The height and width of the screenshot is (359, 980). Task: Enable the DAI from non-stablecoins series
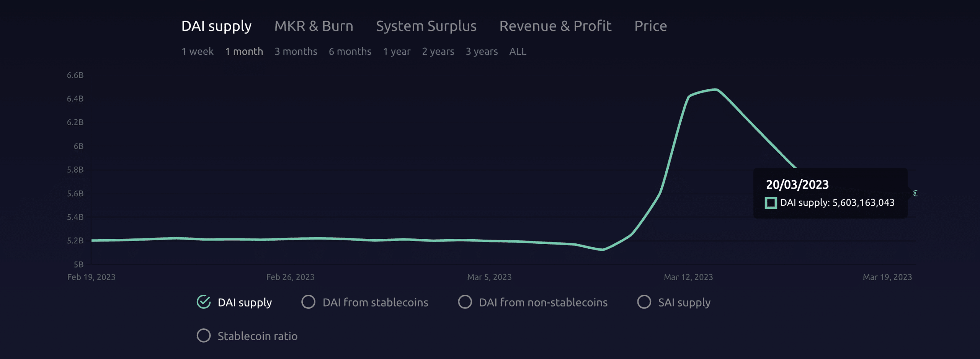click(465, 302)
